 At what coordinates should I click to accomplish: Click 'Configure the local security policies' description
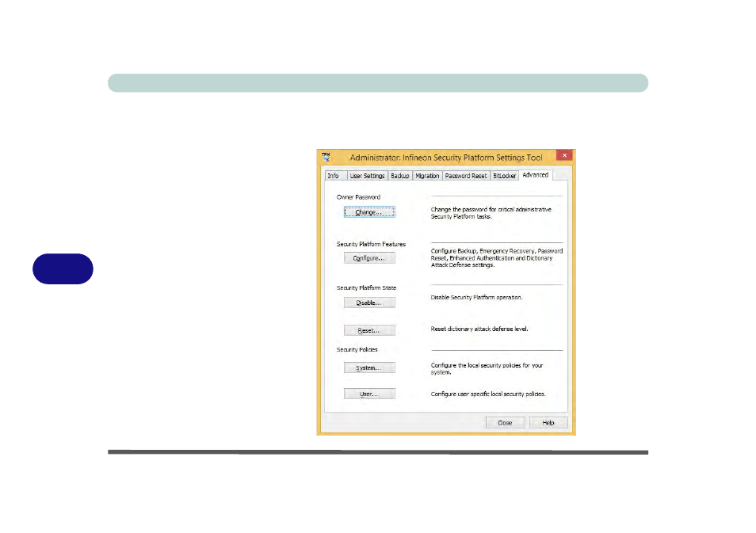point(487,369)
